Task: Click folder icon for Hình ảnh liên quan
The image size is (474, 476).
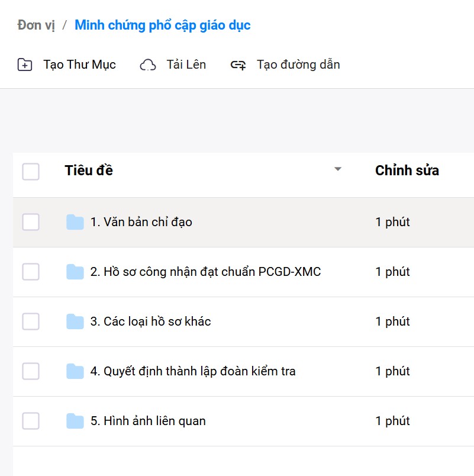Action: [75, 422]
